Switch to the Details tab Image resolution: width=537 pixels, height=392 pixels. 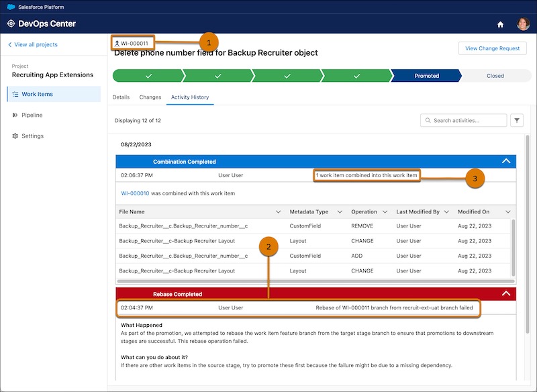122,97
